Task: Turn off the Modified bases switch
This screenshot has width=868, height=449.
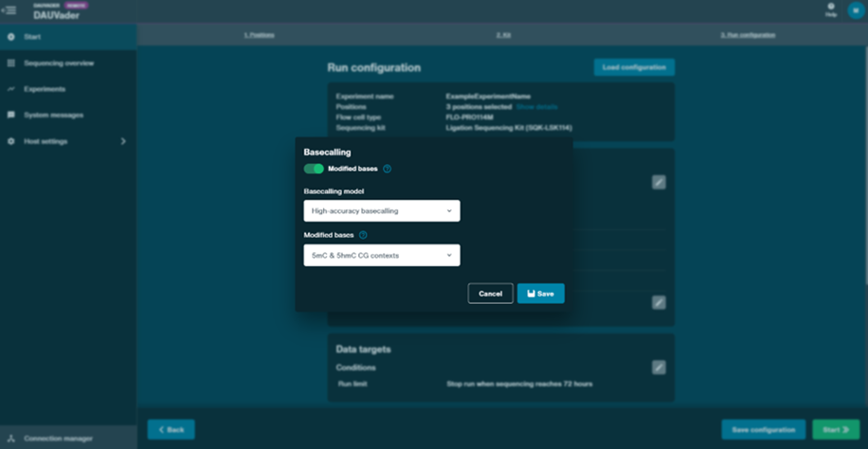Action: [x=314, y=169]
